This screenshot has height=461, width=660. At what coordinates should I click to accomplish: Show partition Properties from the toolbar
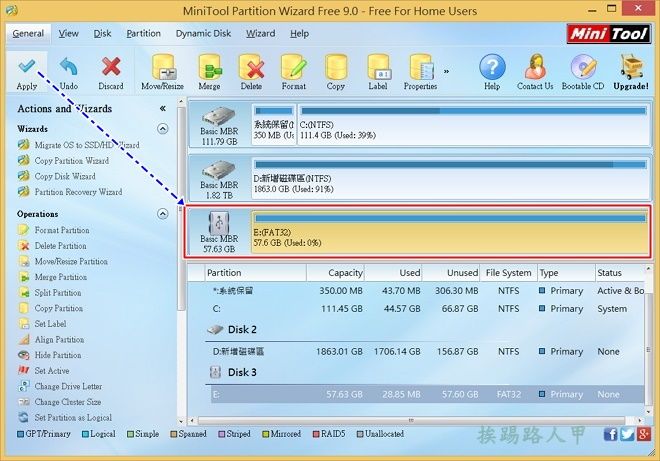[420, 72]
